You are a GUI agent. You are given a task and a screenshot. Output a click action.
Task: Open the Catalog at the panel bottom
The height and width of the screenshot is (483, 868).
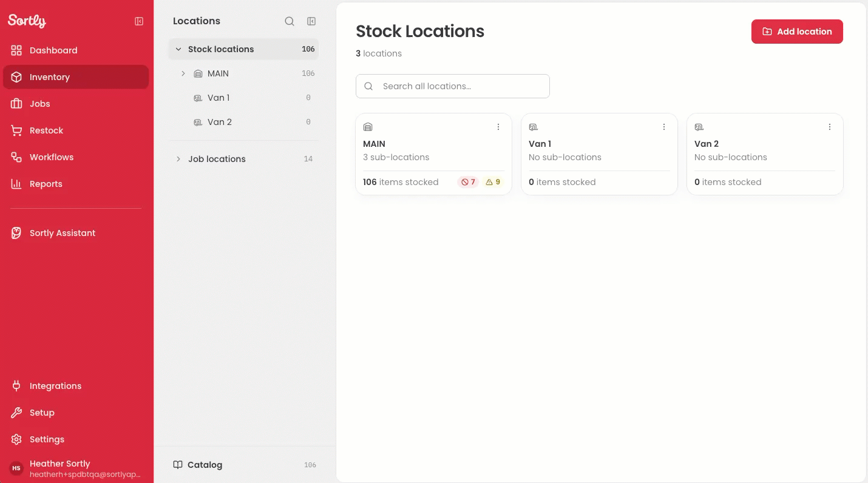point(245,465)
